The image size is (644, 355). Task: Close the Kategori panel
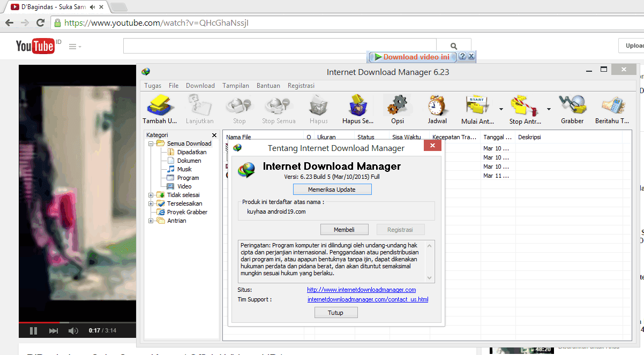point(214,135)
